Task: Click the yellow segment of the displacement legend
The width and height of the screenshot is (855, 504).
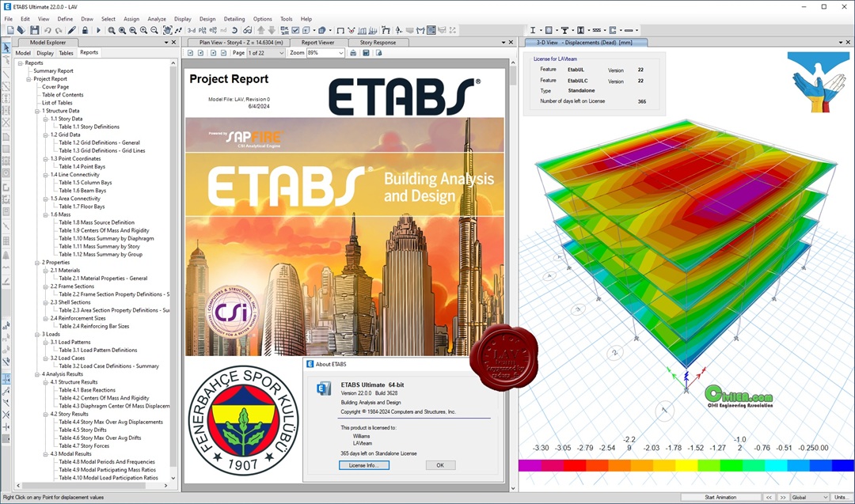Action: (686, 465)
